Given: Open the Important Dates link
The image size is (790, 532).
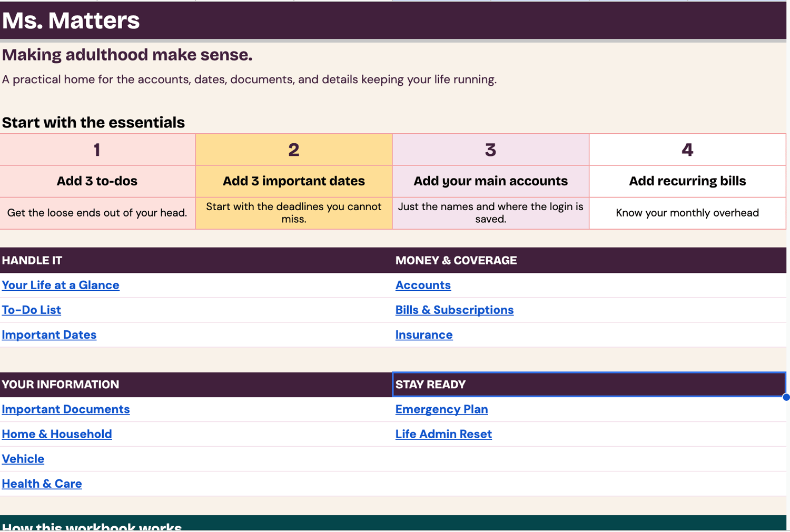Looking at the screenshot, I should pyautogui.click(x=49, y=334).
